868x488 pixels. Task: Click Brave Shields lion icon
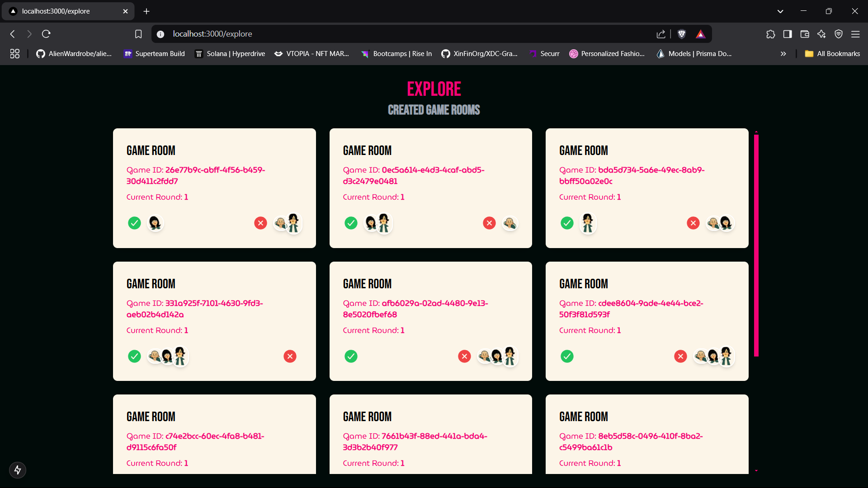point(682,34)
